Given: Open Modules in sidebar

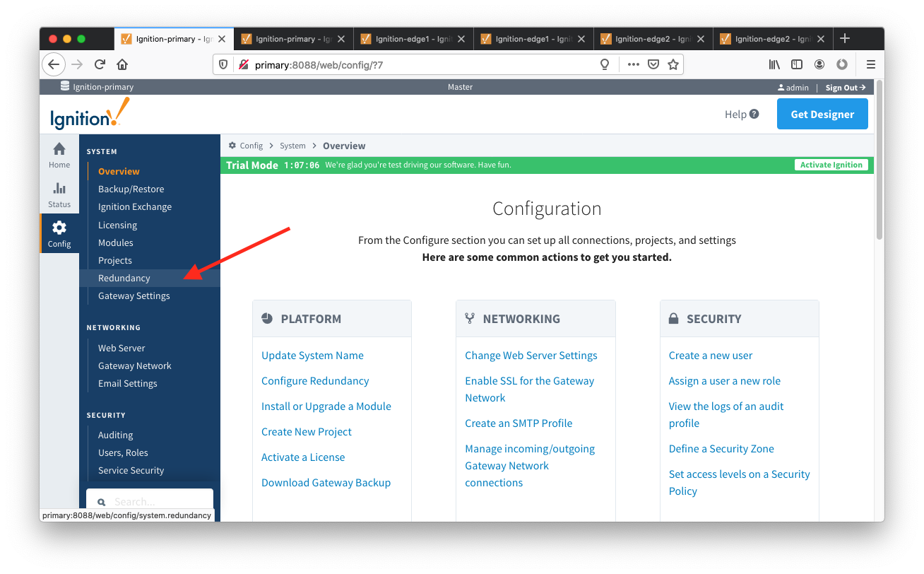Looking at the screenshot, I should pos(115,242).
